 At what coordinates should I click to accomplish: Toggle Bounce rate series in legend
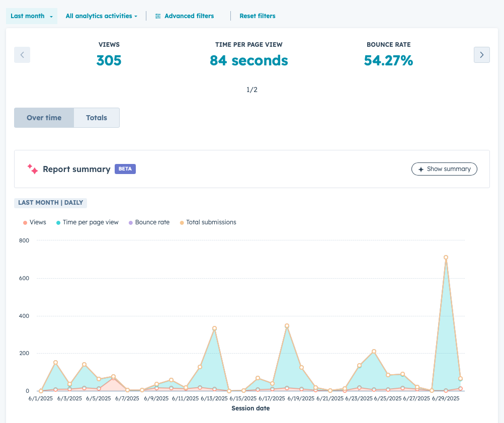tap(148, 222)
